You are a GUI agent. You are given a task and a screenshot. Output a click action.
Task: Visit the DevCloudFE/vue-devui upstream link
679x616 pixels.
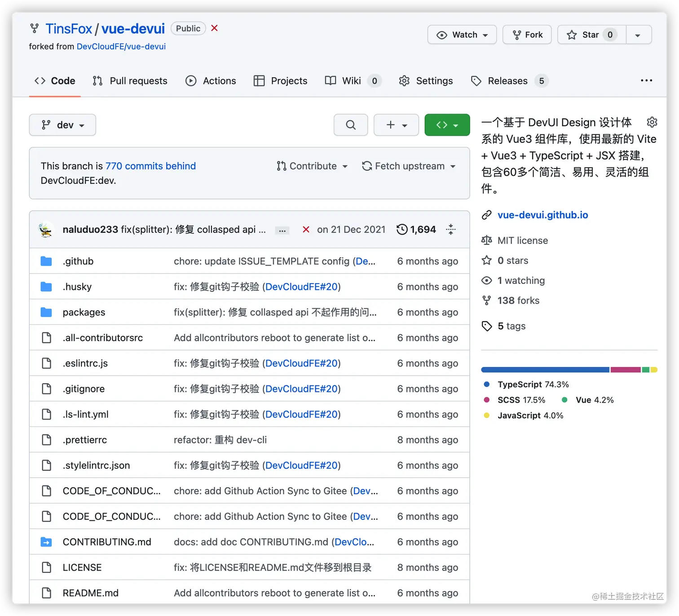[x=121, y=46]
